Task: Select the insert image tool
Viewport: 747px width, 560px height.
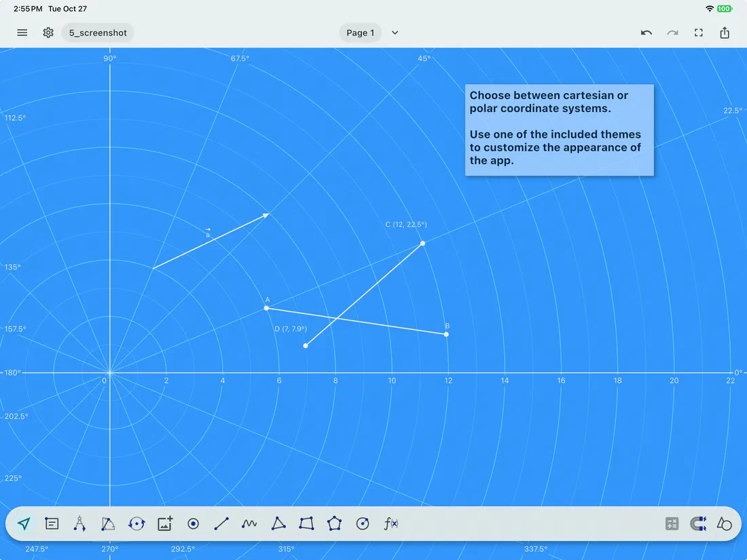Action: pyautogui.click(x=165, y=524)
